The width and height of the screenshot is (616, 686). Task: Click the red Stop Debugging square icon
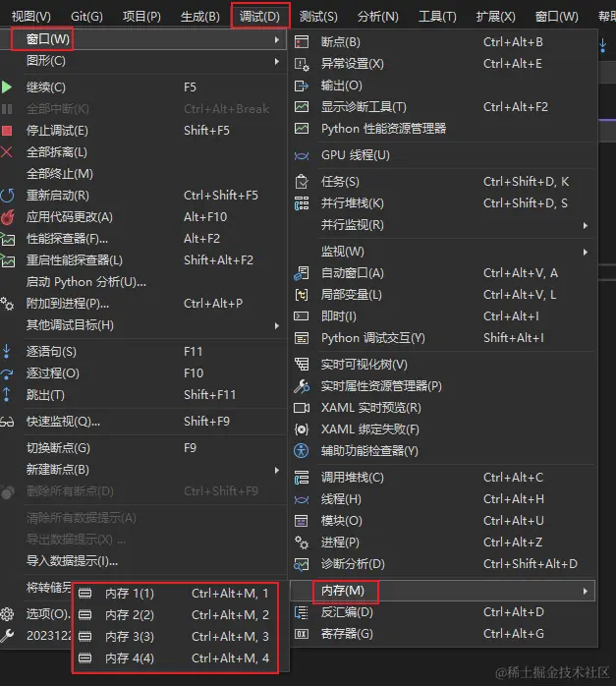(x=7, y=131)
